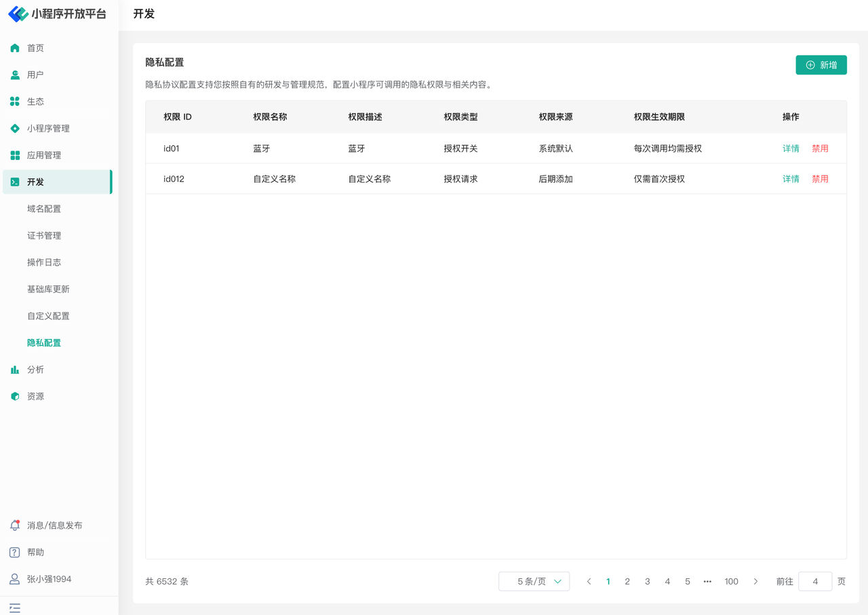
Task: Disable the id01 蓝牙 permission
Action: tap(820, 148)
